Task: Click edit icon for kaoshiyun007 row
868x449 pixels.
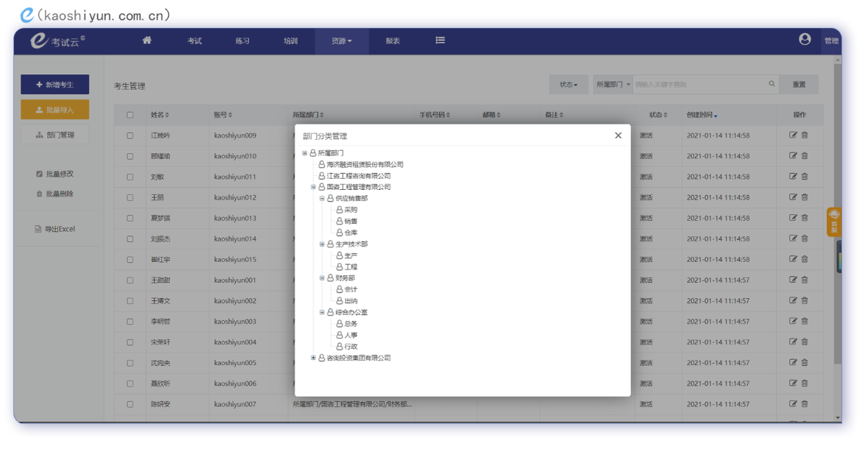Action: pos(793,404)
